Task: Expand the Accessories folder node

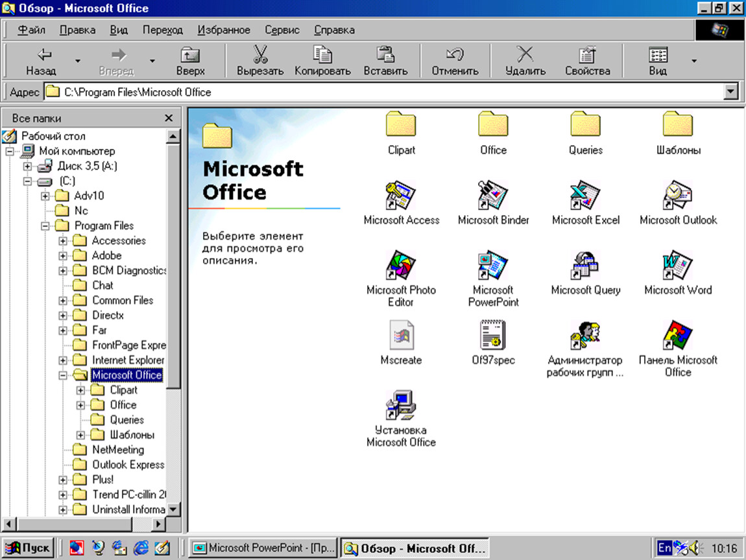Action: [x=63, y=240]
